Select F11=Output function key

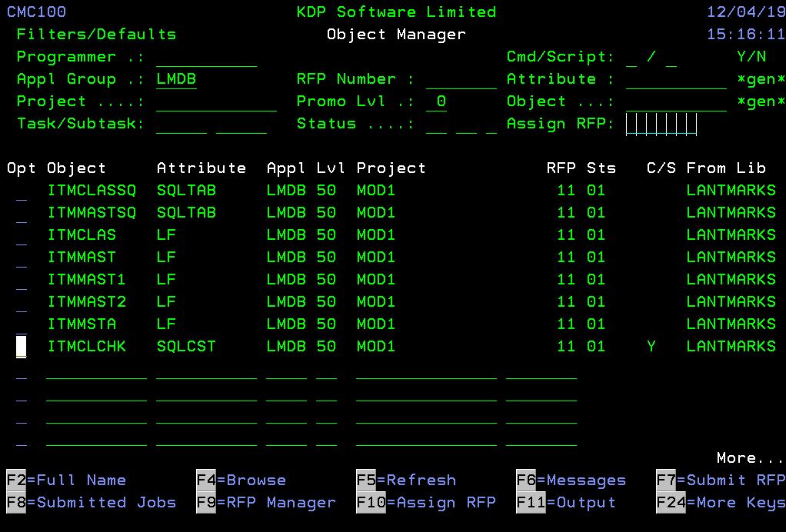[565, 503]
